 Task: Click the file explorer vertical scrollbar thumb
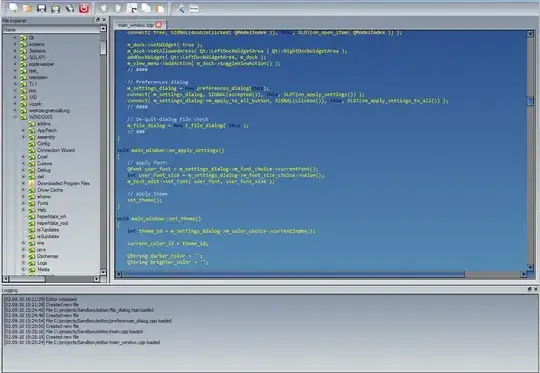pyautogui.click(x=103, y=48)
